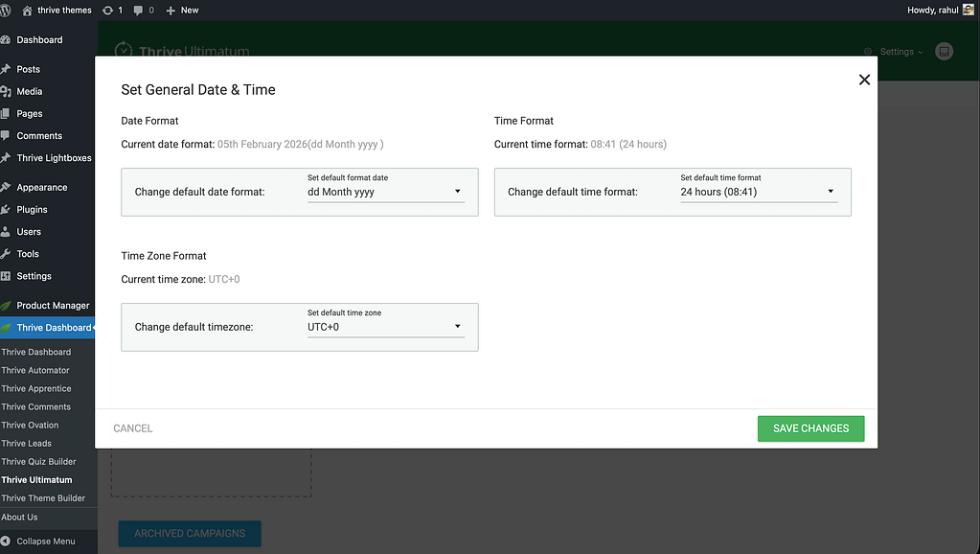Open the default time zone dropdown

(385, 327)
